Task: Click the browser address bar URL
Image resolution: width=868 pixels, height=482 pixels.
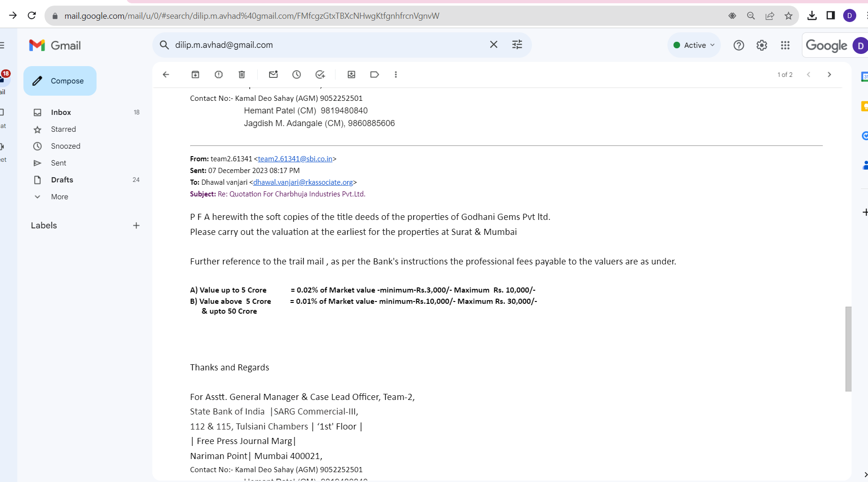Action: [x=252, y=16]
